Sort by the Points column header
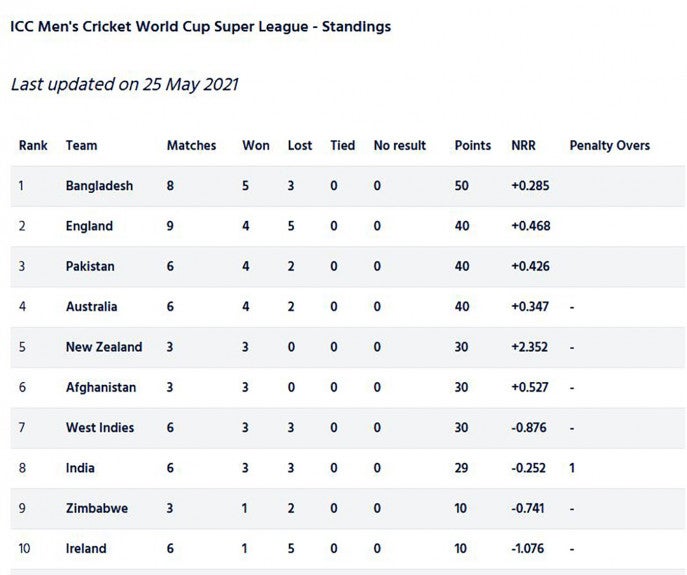 click(x=473, y=146)
